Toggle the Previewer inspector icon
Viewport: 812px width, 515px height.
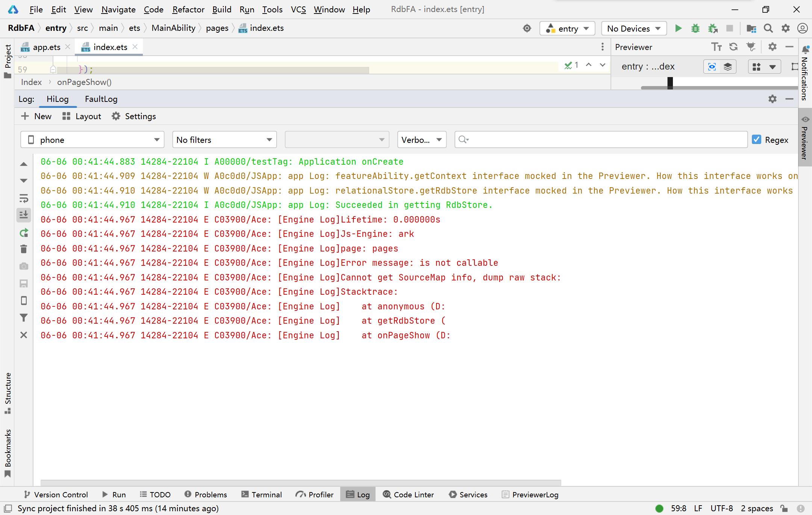712,67
